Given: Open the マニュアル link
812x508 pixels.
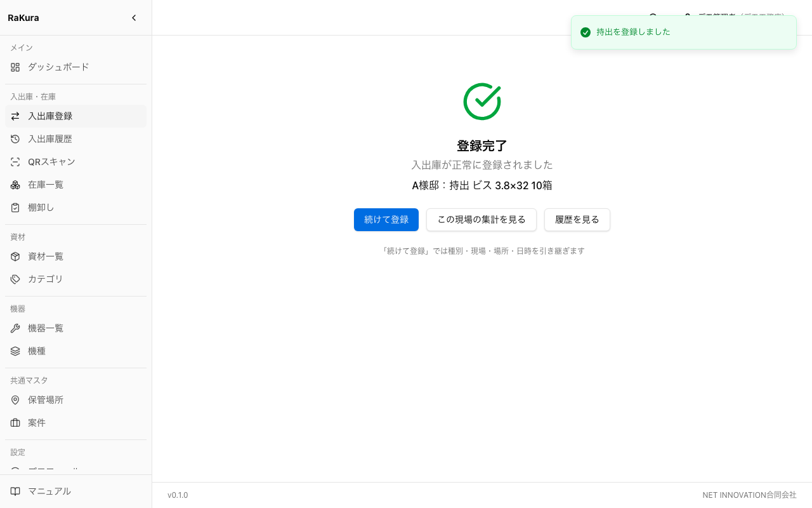Looking at the screenshot, I should click(x=75, y=491).
